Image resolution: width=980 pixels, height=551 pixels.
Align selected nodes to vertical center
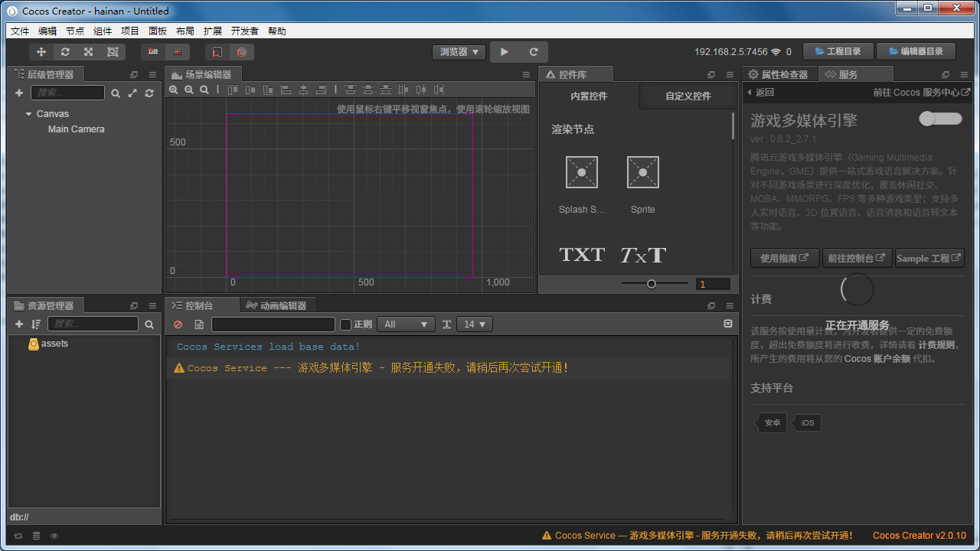click(250, 90)
